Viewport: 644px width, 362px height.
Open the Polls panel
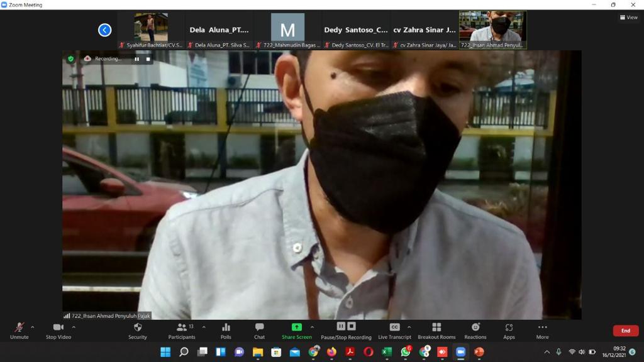226,331
